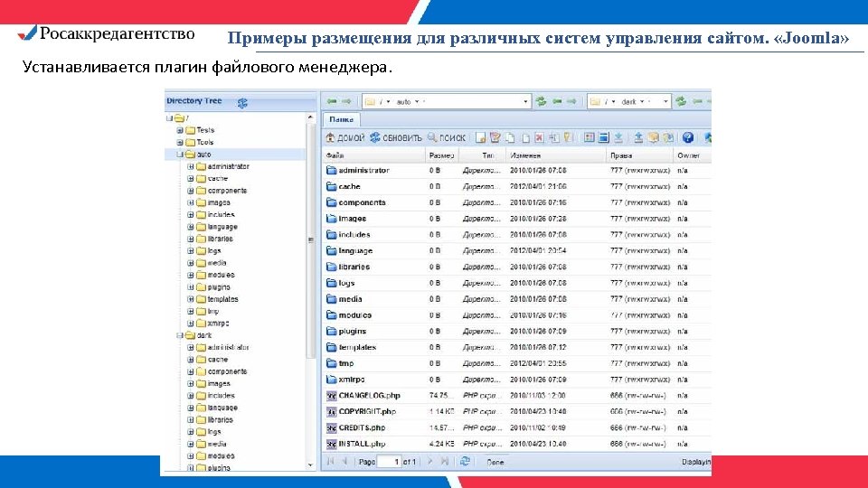
Task: Expand templates under auto in tree
Action: tap(191, 299)
